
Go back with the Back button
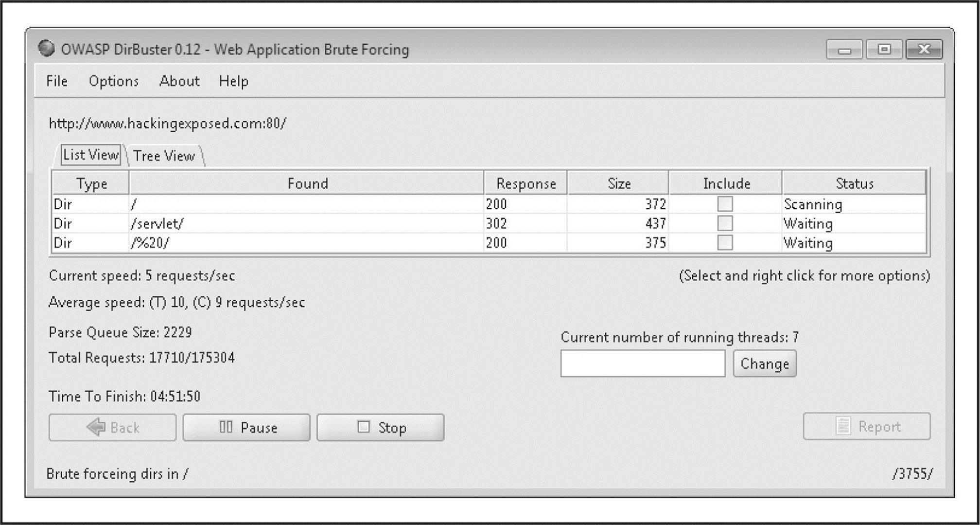[x=112, y=427]
